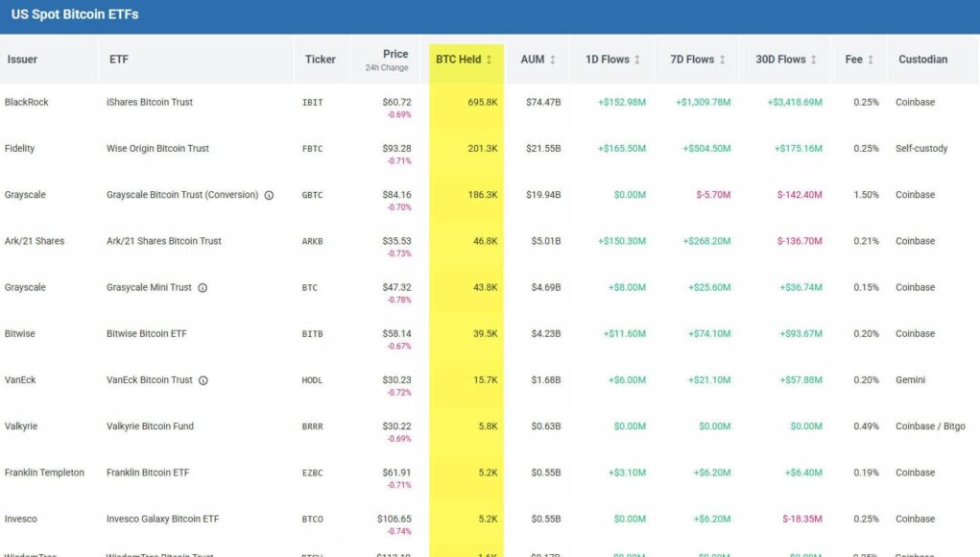This screenshot has width=980, height=557.
Task: Click the GBTC ticker
Action: pyautogui.click(x=313, y=195)
